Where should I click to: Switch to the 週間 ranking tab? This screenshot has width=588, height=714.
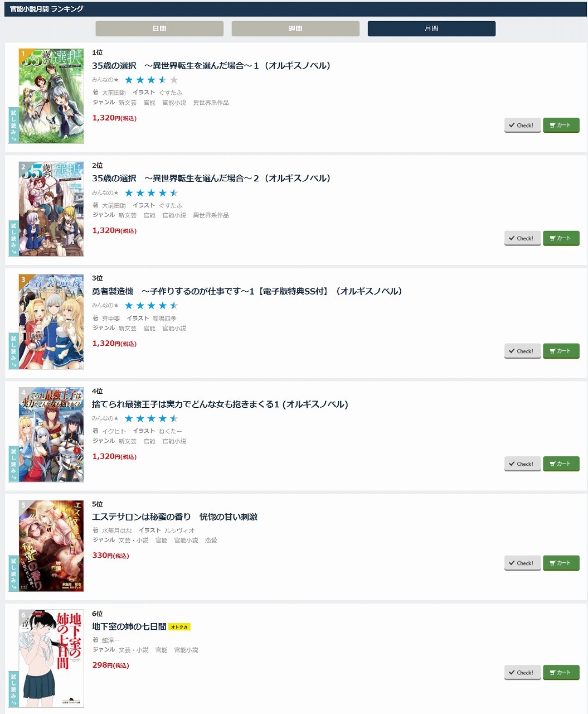coord(295,28)
